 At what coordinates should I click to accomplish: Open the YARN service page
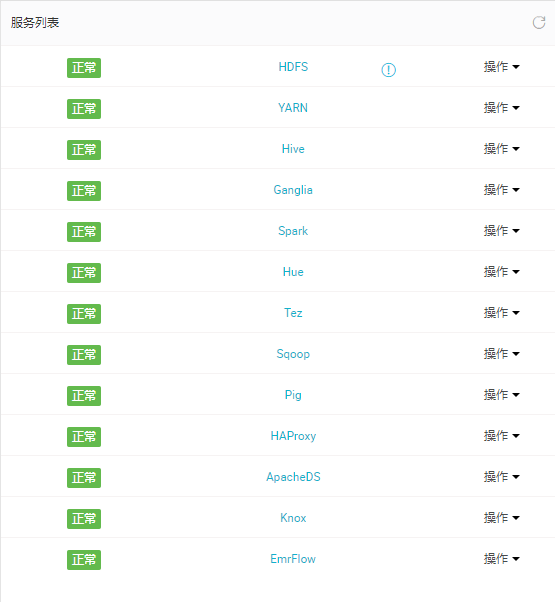point(293,108)
